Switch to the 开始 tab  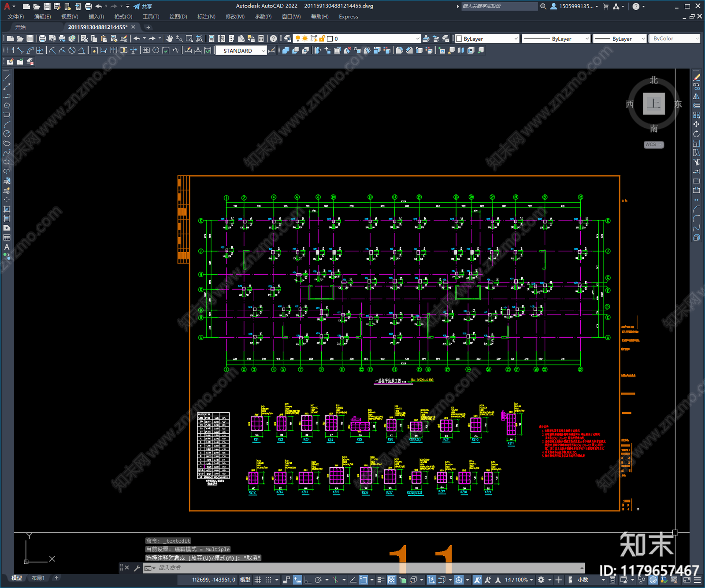20,27
